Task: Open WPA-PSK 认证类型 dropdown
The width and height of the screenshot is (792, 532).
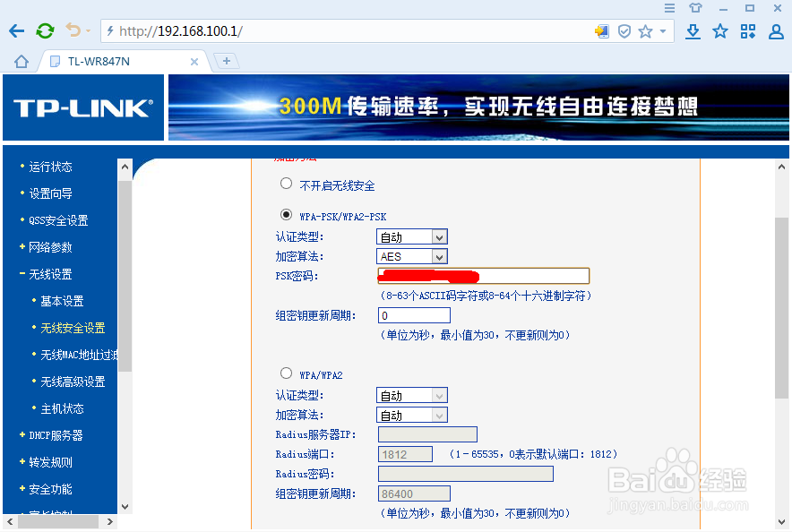Action: pyautogui.click(x=411, y=236)
